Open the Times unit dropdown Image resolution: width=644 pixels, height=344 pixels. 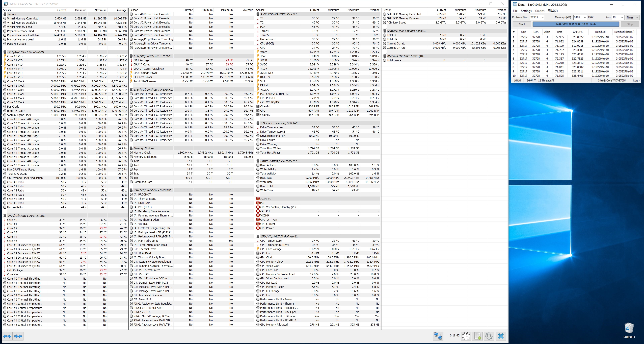click(x=637, y=17)
